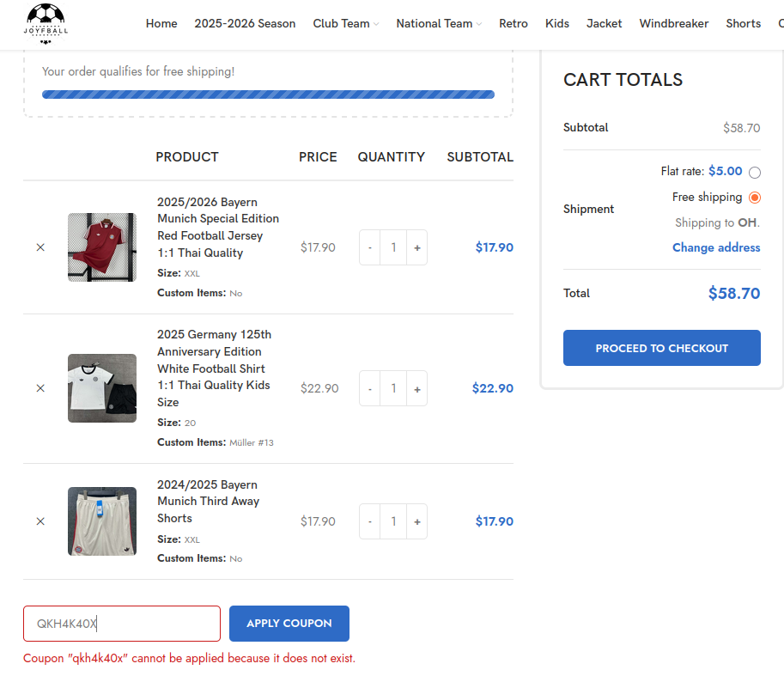Viewport: 784px width, 676px height.
Task: Click Proceed to Checkout
Action: [661, 348]
